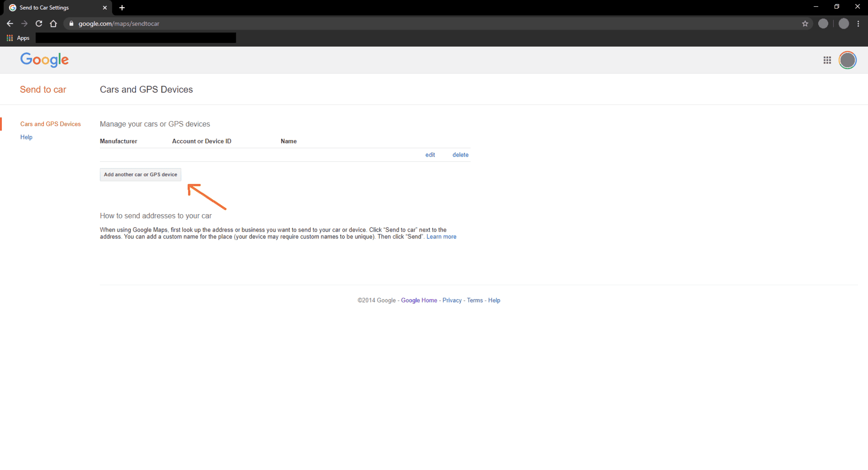Open the Terms footer link
Image resolution: width=868 pixels, height=470 pixels.
coord(475,301)
